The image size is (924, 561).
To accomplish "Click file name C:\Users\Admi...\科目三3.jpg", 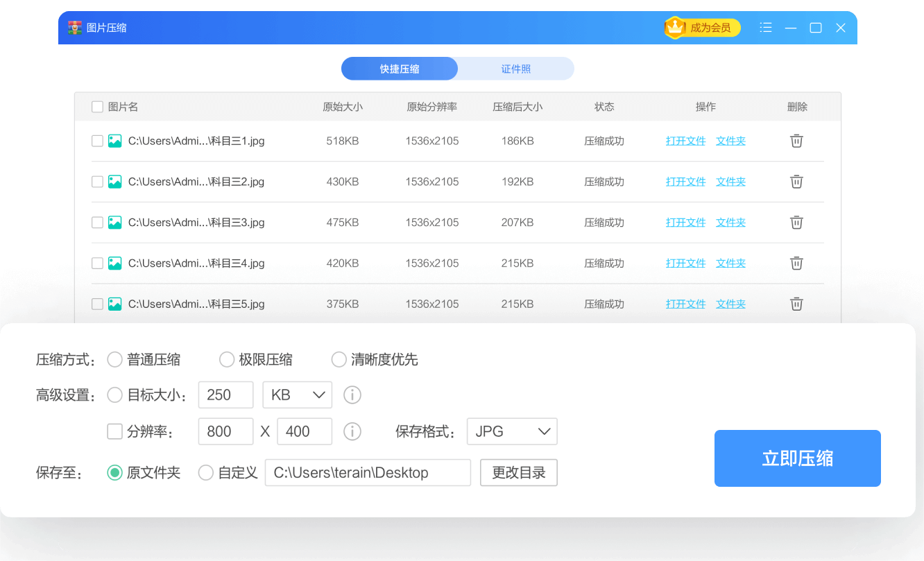I will [x=196, y=223].
